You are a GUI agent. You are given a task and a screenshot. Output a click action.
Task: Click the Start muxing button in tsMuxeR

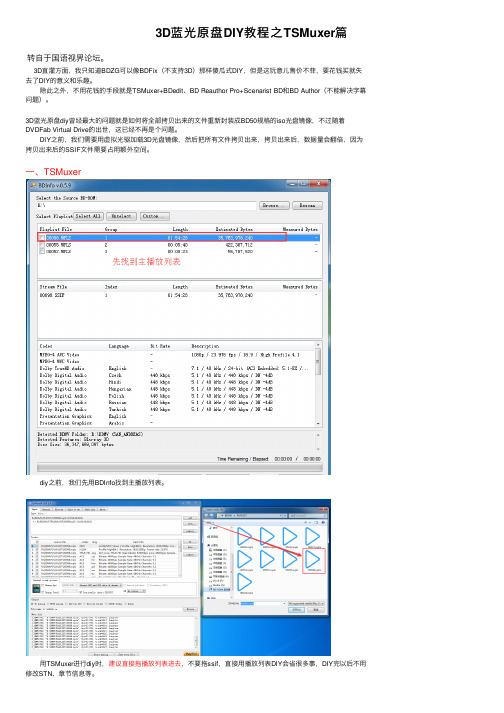[x=101, y=654]
